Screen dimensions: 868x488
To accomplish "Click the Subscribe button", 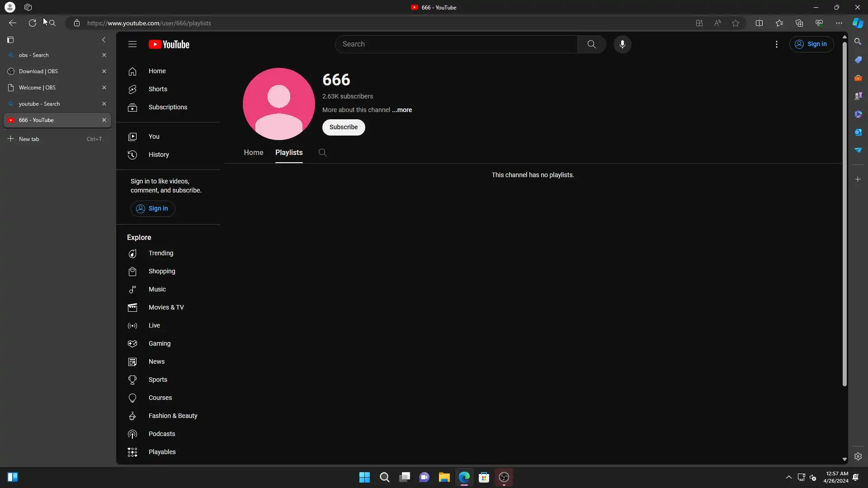I will coord(343,127).
